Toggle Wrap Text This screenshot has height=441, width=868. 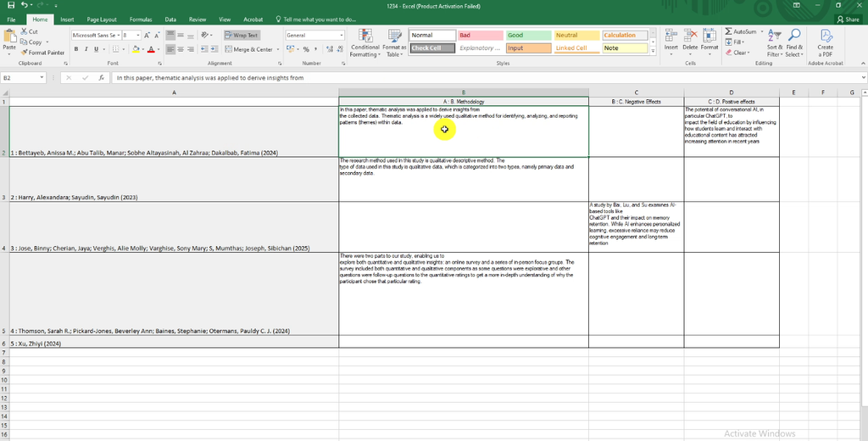[x=242, y=36]
